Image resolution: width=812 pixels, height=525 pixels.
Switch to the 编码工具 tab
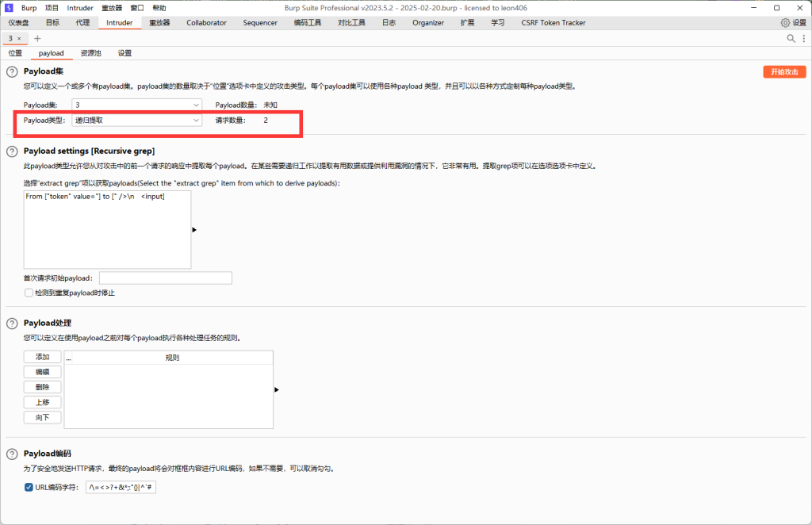pos(308,23)
